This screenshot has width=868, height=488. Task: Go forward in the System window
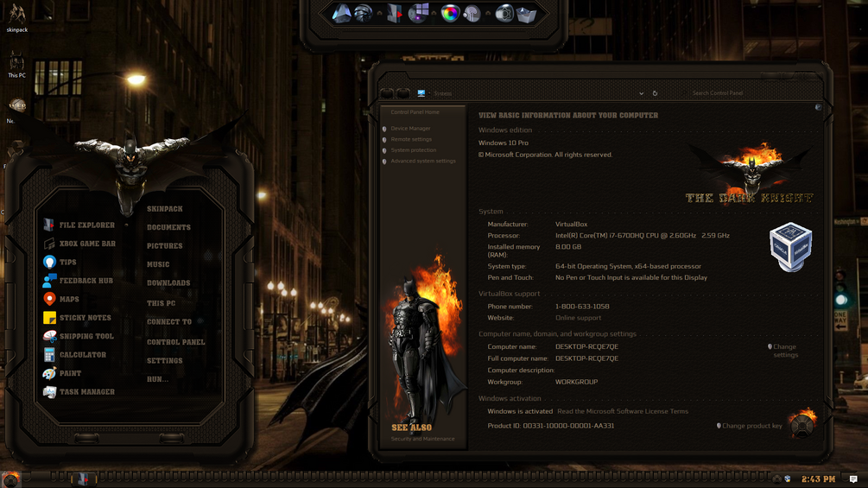pos(403,93)
